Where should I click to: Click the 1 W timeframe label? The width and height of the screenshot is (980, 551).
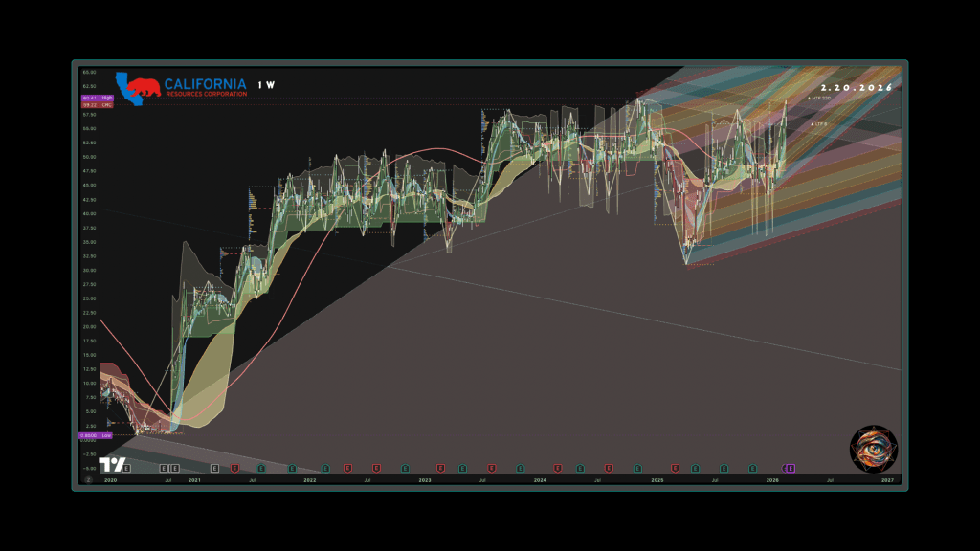pyautogui.click(x=266, y=85)
